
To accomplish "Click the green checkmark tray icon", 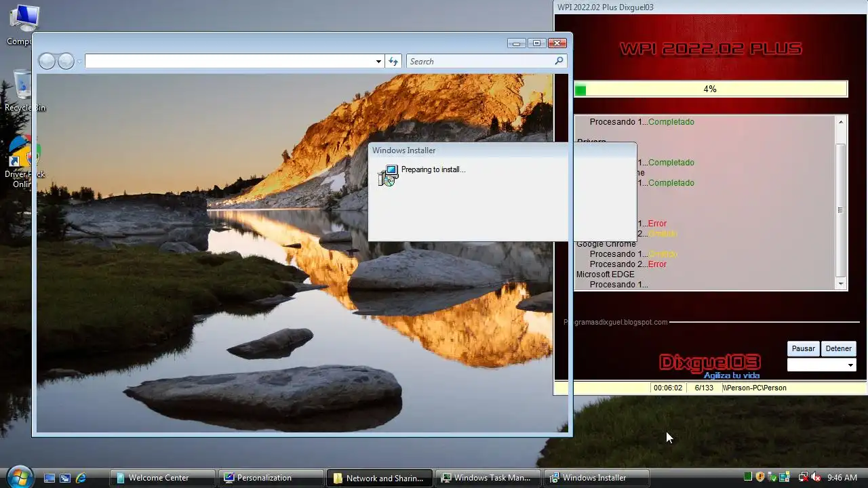I will (x=772, y=477).
